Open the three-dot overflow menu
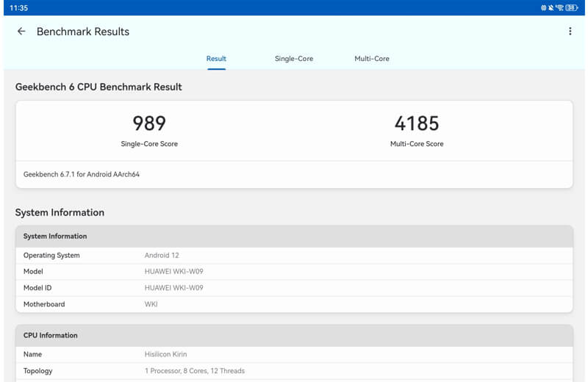Image resolution: width=588 pixels, height=382 pixels. pos(570,31)
